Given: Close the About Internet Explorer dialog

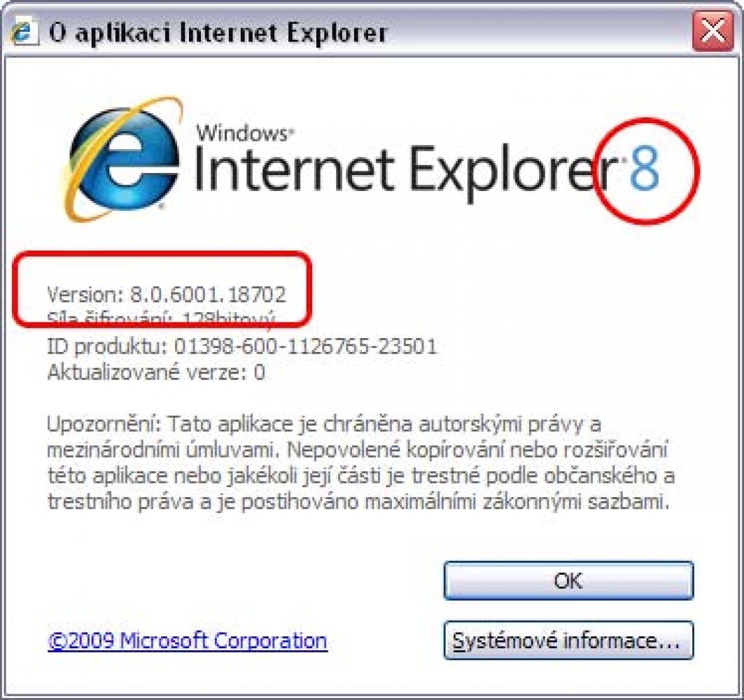Looking at the screenshot, I should click(x=713, y=31).
